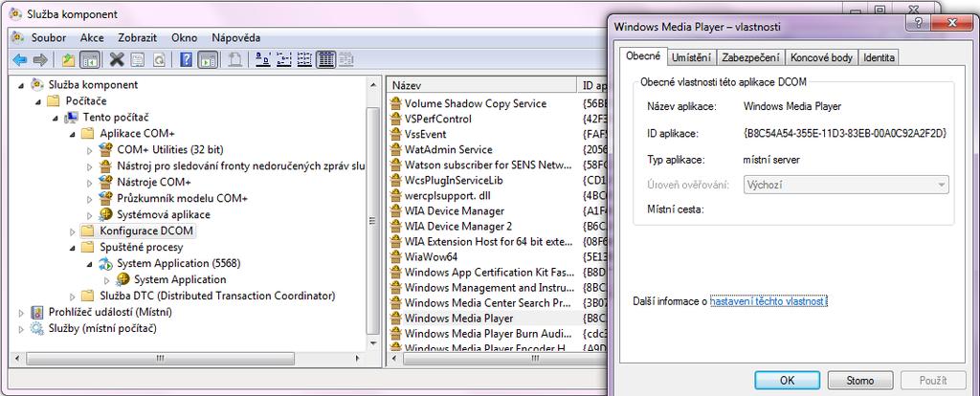Switch to the Zabezpečení tab
This screenshot has width=980, height=396.
750,57
